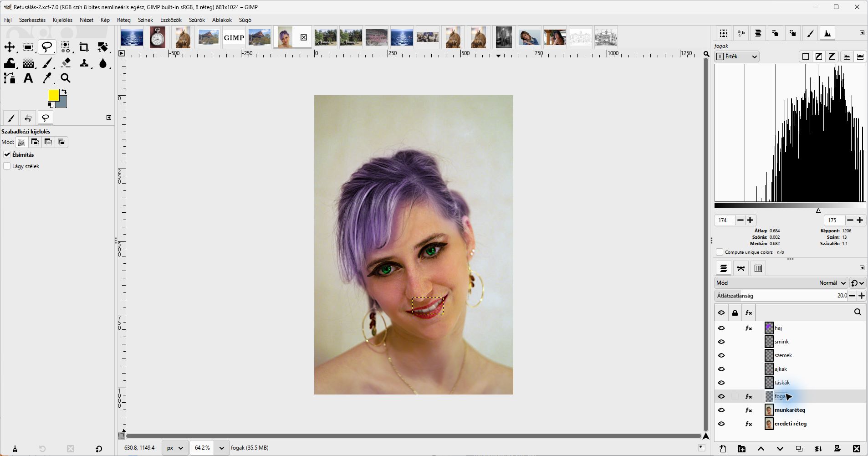Select the Eraser tool
868x456 pixels.
(x=66, y=63)
